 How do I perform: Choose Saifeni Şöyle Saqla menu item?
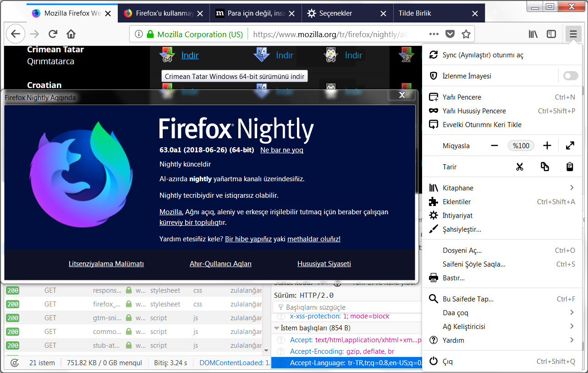point(503,264)
